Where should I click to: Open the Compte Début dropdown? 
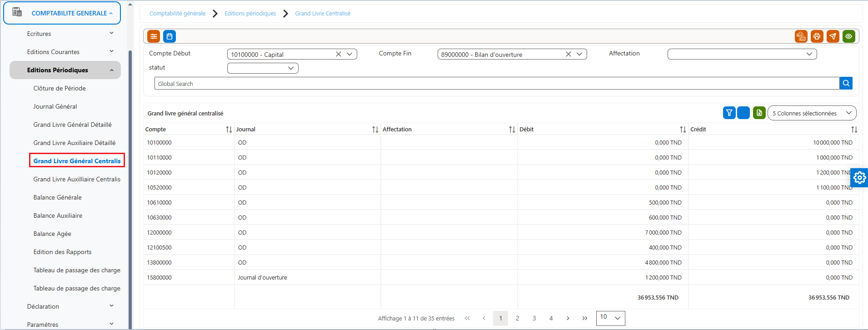(x=349, y=54)
